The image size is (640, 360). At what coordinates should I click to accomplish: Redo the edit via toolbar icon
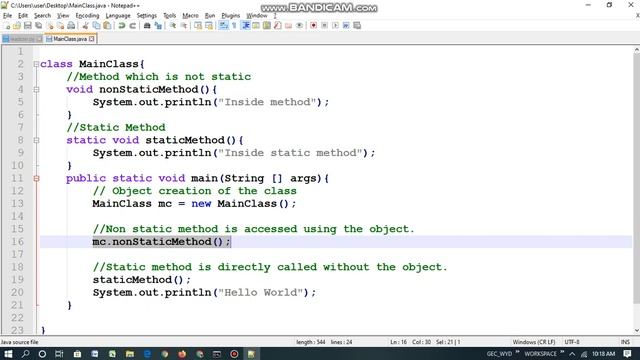coord(133,26)
